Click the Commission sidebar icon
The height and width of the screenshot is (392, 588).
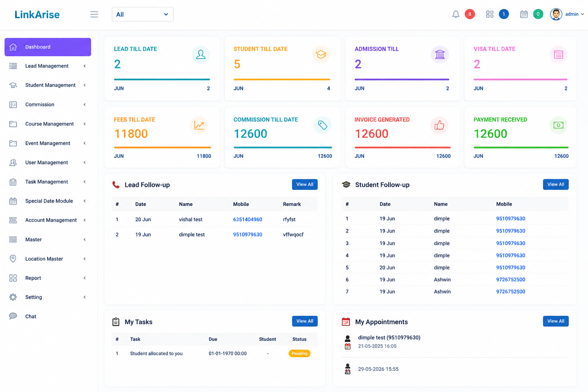[13, 105]
